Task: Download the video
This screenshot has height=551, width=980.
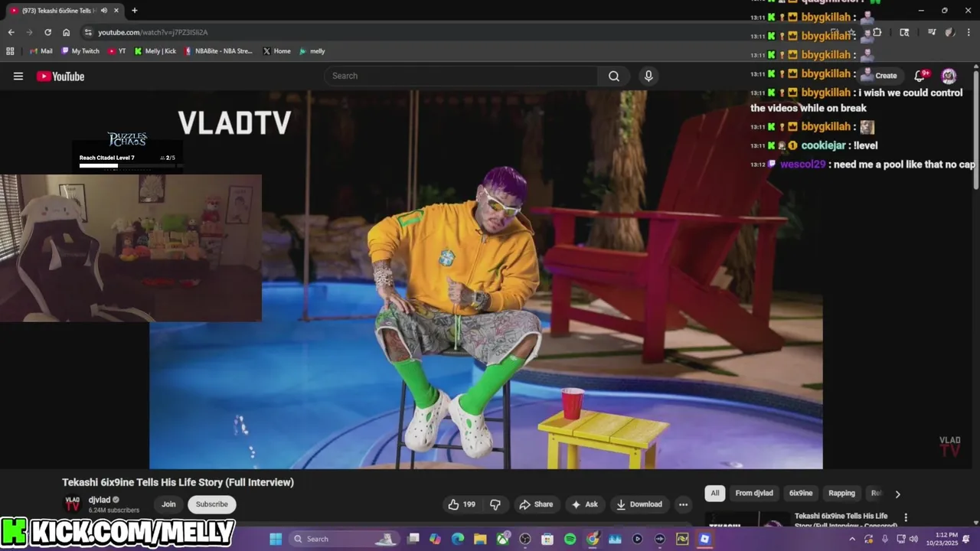Action: (639, 504)
